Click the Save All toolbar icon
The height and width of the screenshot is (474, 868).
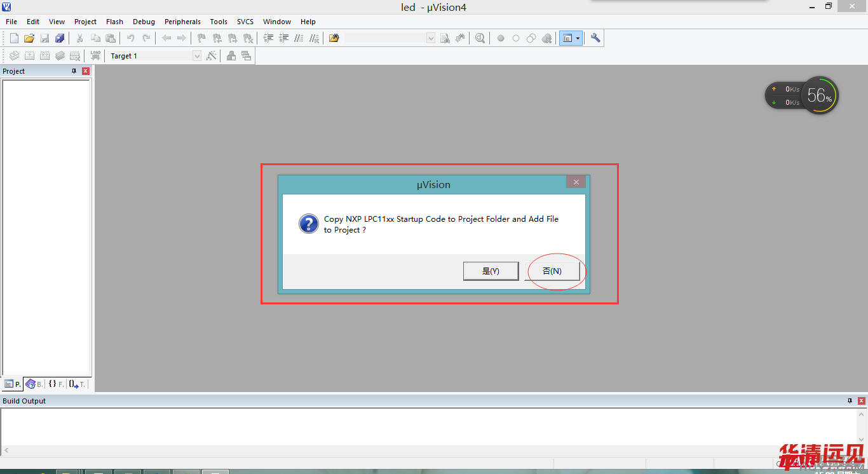click(x=60, y=38)
